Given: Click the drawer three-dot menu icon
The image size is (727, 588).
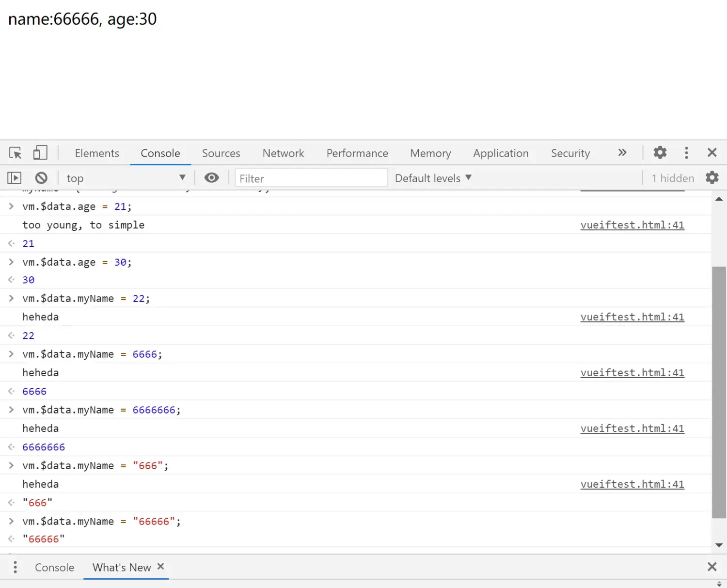Looking at the screenshot, I should (x=16, y=567).
